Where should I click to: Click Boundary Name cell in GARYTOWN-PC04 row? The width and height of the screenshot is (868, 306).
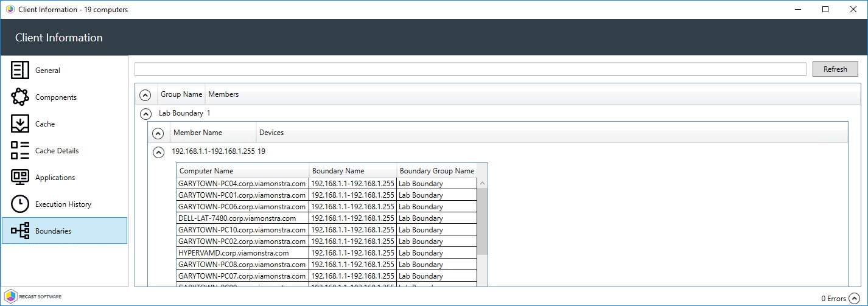click(x=353, y=183)
